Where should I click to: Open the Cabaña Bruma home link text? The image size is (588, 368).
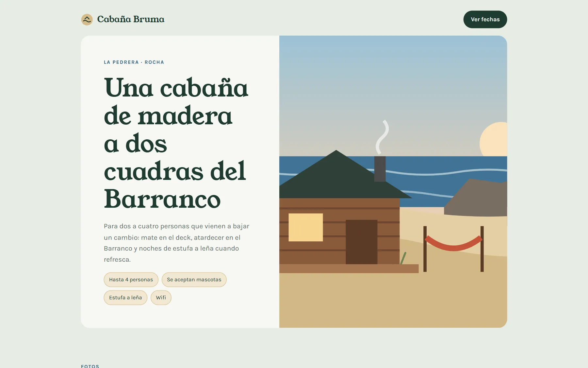(x=131, y=19)
